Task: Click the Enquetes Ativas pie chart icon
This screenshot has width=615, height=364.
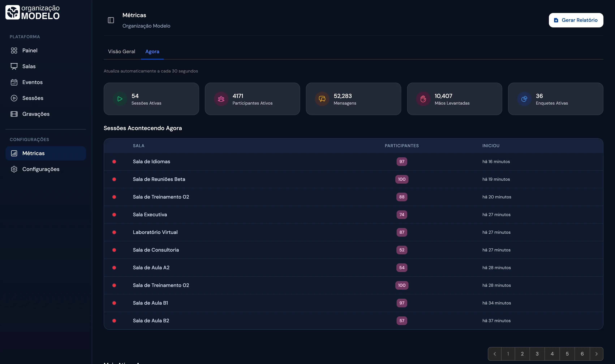Action: 524,99
